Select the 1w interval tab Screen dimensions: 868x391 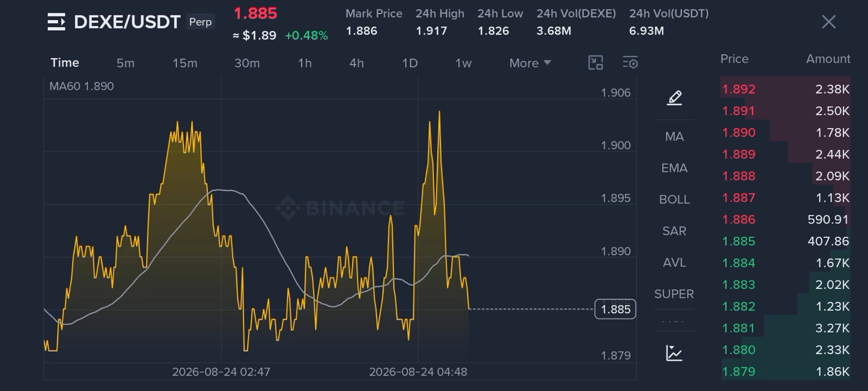pyautogui.click(x=463, y=63)
